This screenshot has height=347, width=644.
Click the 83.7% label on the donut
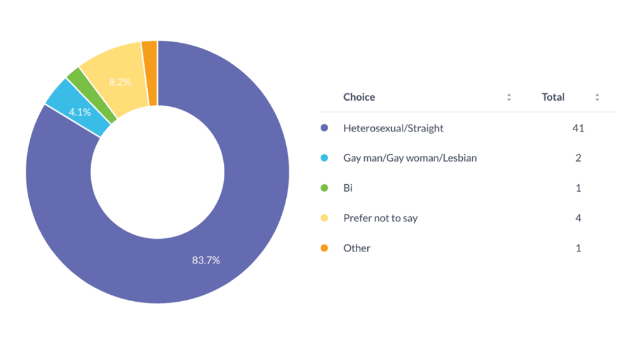click(206, 260)
